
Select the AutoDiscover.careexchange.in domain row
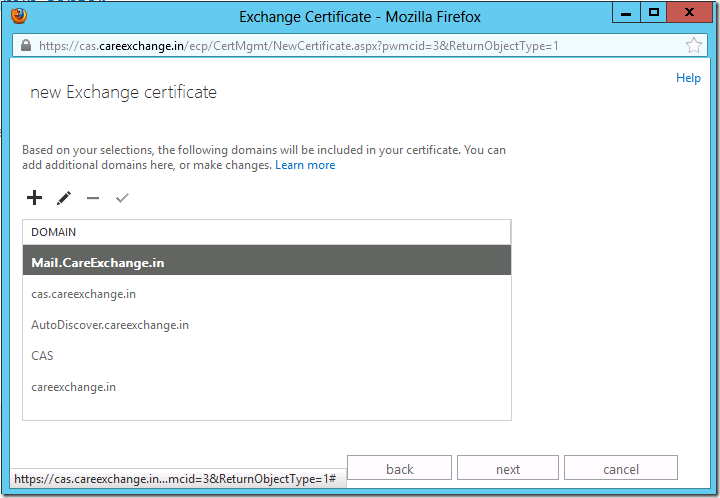(x=267, y=325)
